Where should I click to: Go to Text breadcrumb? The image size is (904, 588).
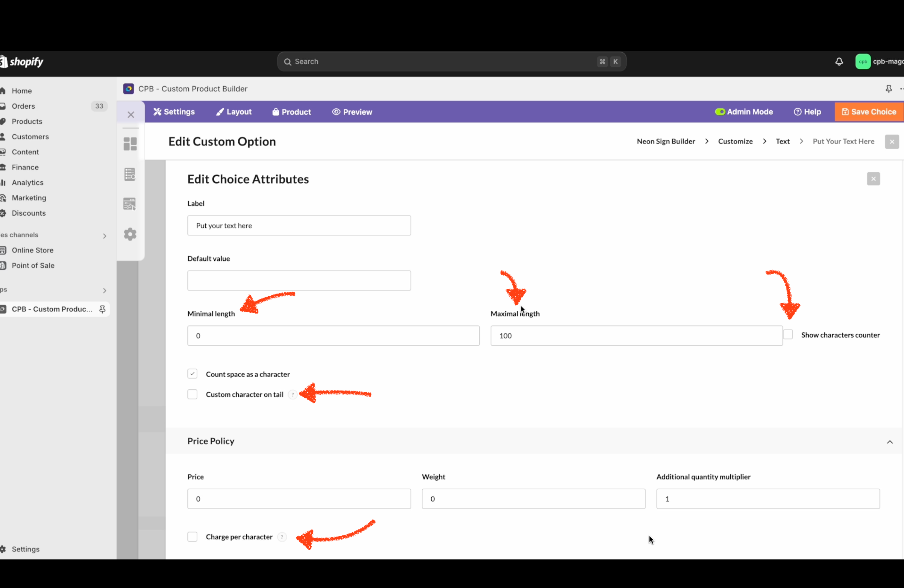tap(782, 141)
